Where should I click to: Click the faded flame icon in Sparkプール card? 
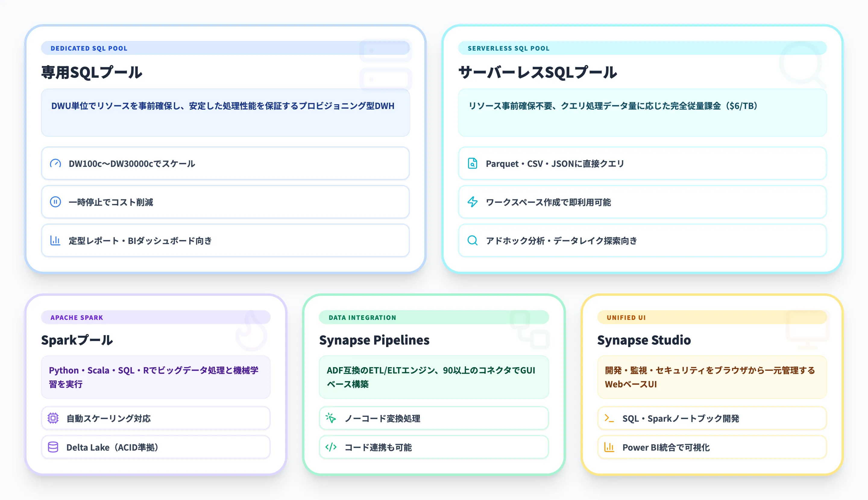[x=252, y=330]
